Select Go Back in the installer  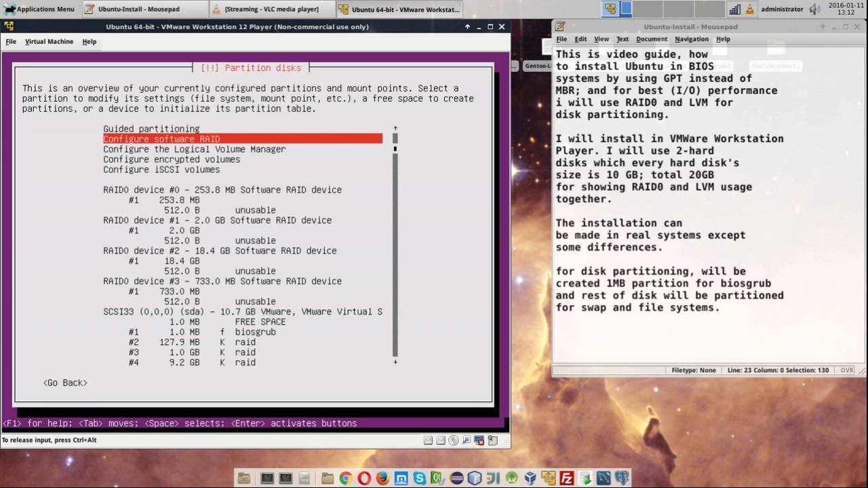click(65, 383)
